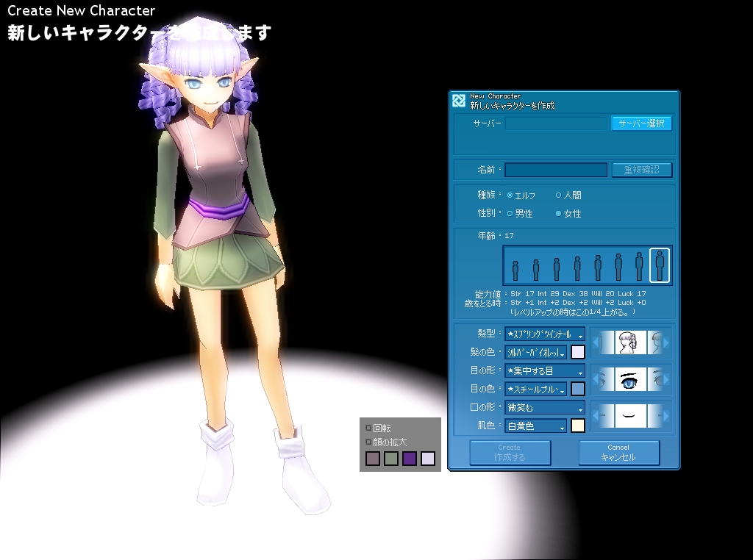This screenshot has height=560, width=753.
Task: Click the left arrow of the mouth shape preview
Action: pos(597,416)
